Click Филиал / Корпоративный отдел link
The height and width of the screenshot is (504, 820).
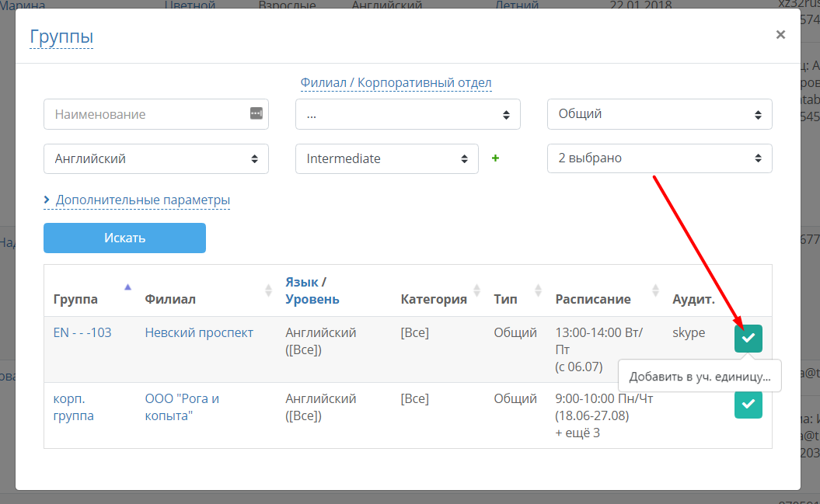[x=396, y=82]
